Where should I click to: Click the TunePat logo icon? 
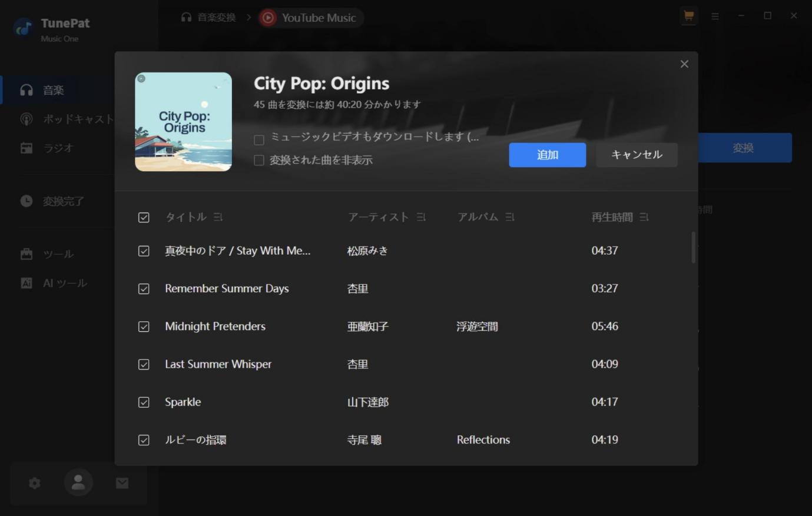23,27
